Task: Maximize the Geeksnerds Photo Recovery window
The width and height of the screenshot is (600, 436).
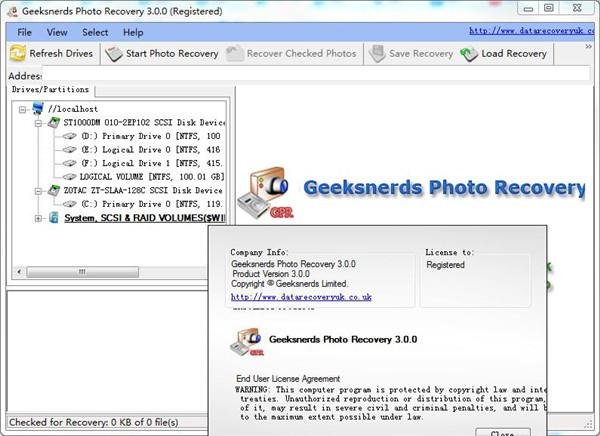Action: 549,8
